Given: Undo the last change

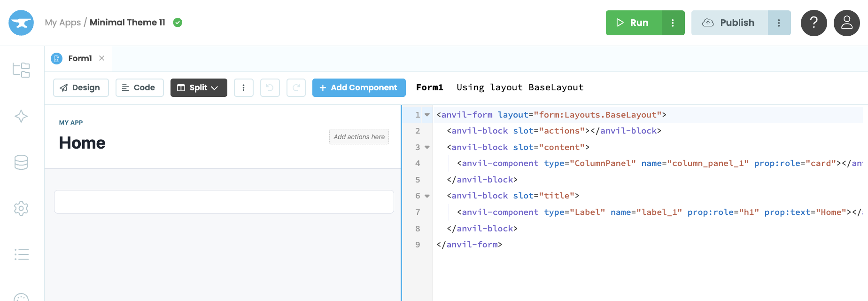Looking at the screenshot, I should pyautogui.click(x=270, y=87).
